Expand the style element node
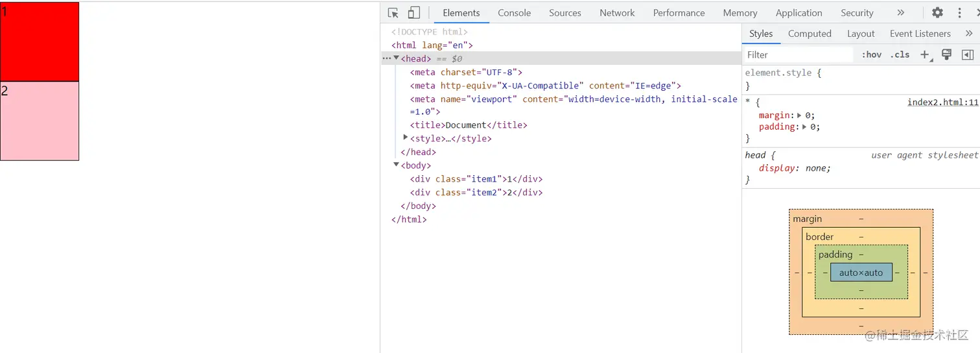980x353 pixels. (x=406, y=138)
